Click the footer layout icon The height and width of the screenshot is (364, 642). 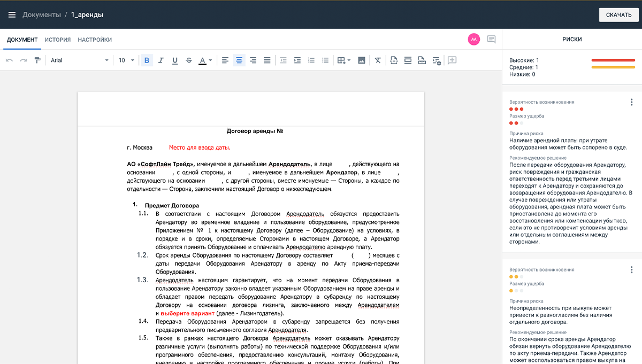pos(422,60)
